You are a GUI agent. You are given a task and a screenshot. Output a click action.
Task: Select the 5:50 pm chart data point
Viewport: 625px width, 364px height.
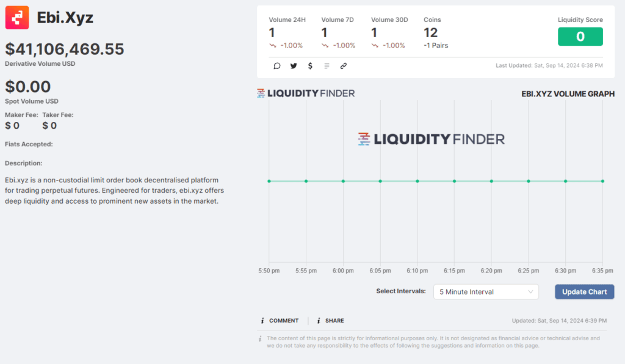coord(269,181)
